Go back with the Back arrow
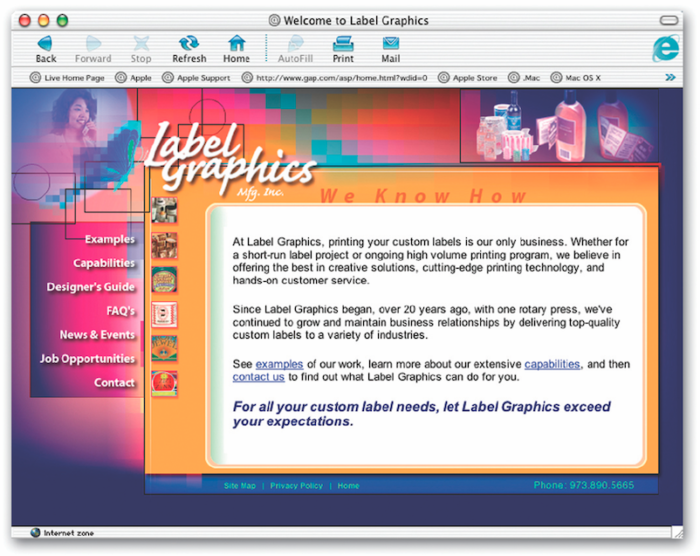The height and width of the screenshot is (556, 700). [46, 49]
